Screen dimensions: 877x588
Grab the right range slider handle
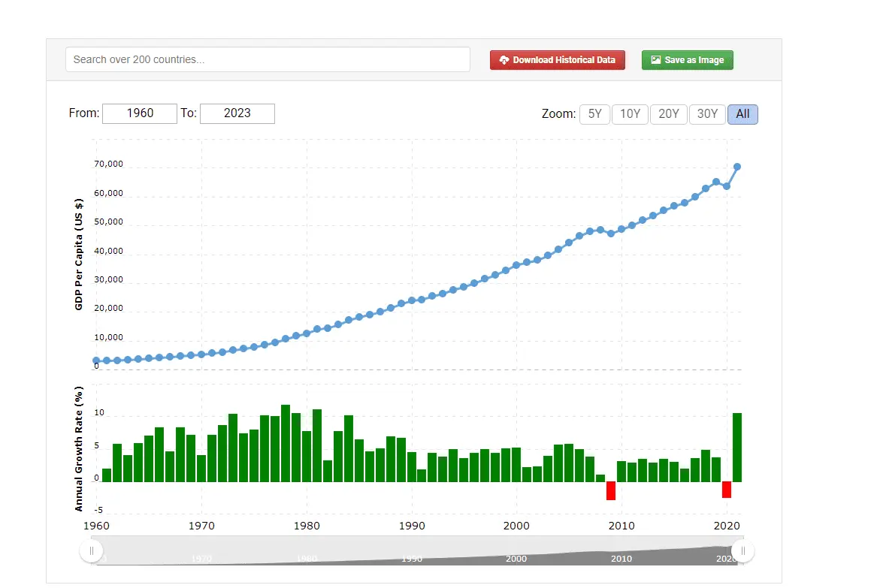click(742, 551)
